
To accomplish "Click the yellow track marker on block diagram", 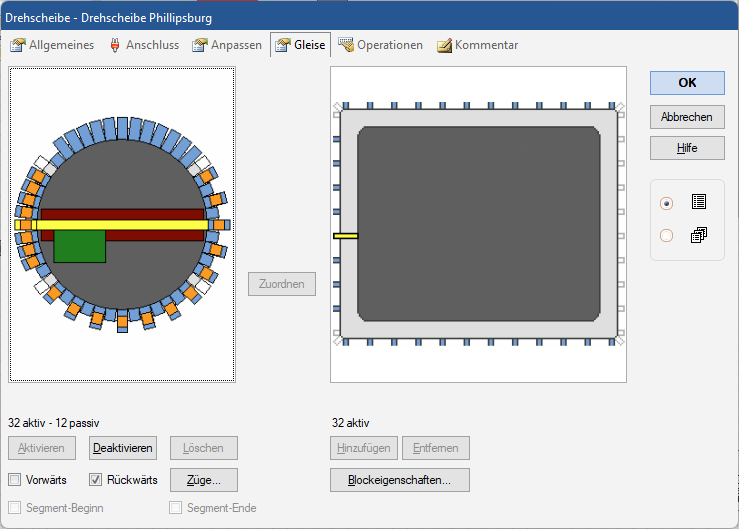I will (345, 236).
